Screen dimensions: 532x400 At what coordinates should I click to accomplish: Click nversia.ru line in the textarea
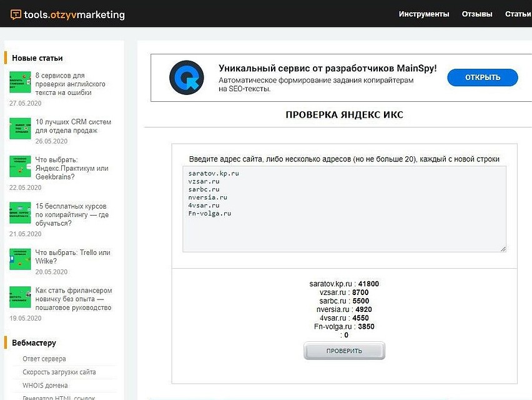(x=208, y=197)
